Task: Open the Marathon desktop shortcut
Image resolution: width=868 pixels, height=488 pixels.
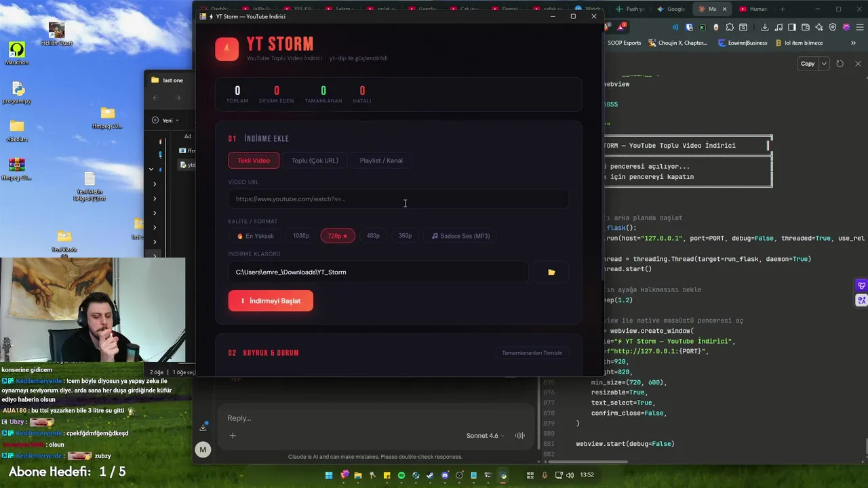Action: click(17, 54)
